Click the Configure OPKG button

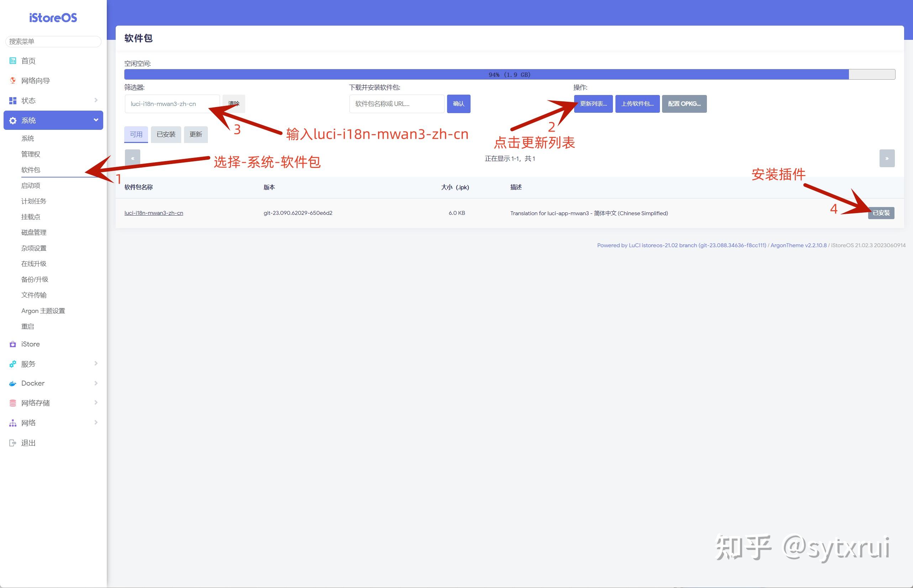click(x=684, y=104)
